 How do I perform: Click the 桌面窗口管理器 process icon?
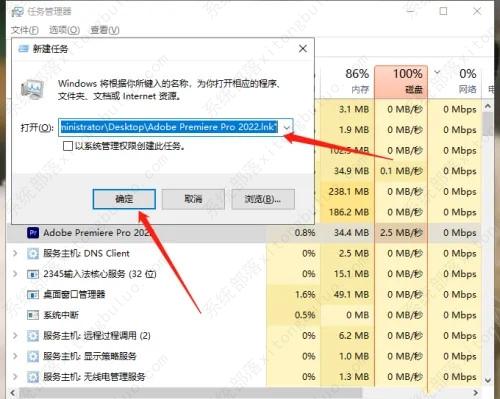[x=33, y=295]
